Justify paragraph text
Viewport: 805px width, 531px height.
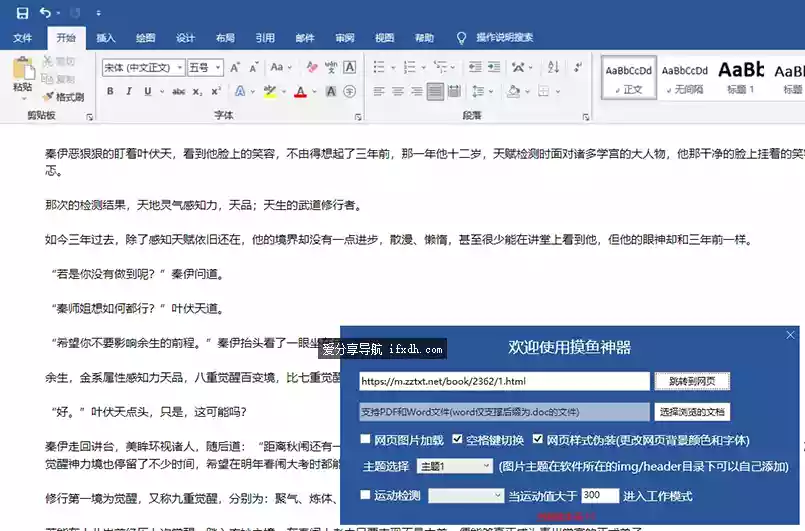point(435,91)
